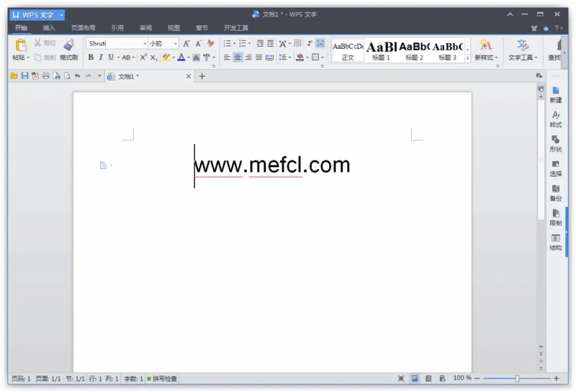Open bullet list style dropdown
This screenshot has height=392, width=576.
[x=235, y=44]
